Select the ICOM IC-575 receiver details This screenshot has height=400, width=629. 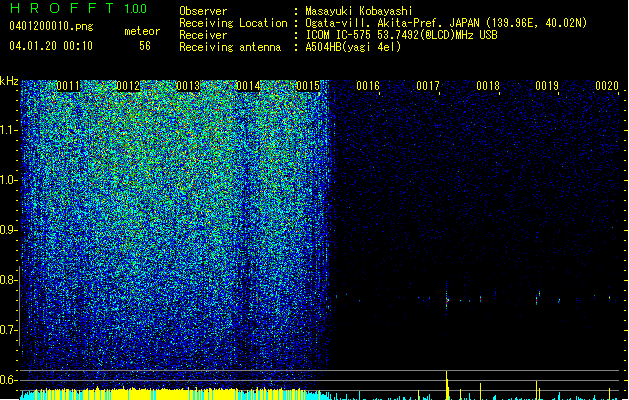click(x=402, y=35)
